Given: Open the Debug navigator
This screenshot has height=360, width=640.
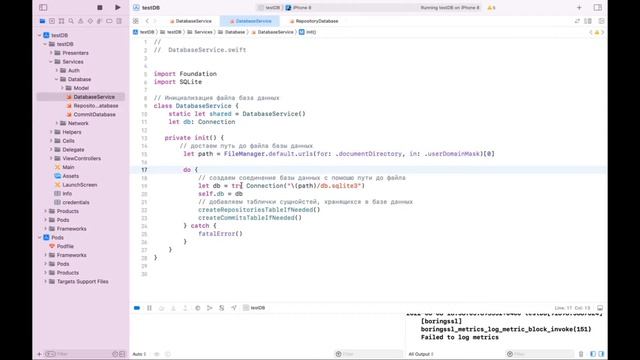Looking at the screenshot, I should tap(100, 21).
